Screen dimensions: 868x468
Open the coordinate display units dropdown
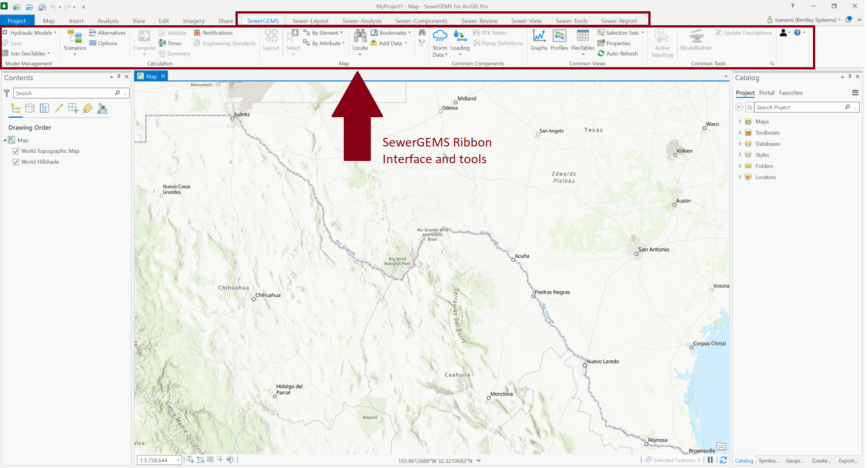[479, 461]
